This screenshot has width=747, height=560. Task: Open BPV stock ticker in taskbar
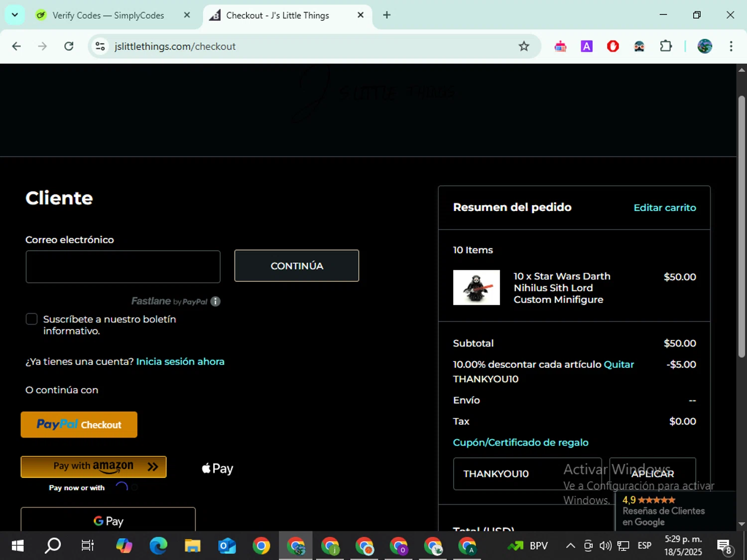[528, 546]
